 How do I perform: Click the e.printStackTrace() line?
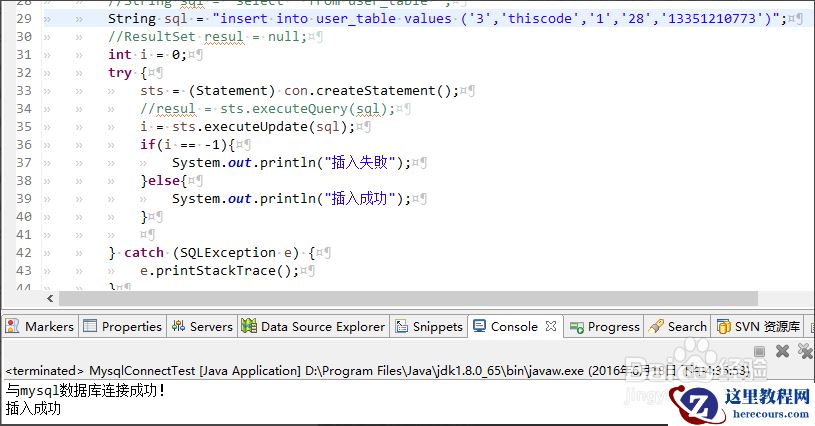tap(219, 271)
